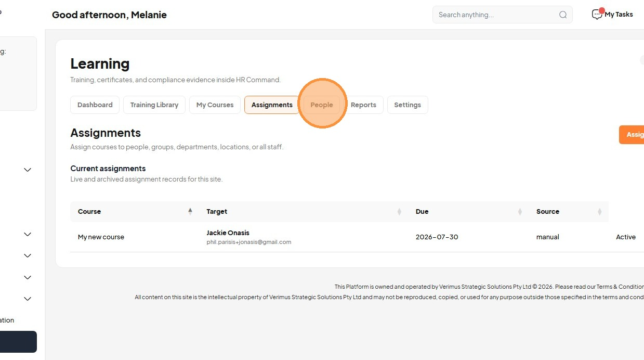Screen dimensions: 644x360
Task: Sort by Source column arrow icon
Action: (x=599, y=211)
